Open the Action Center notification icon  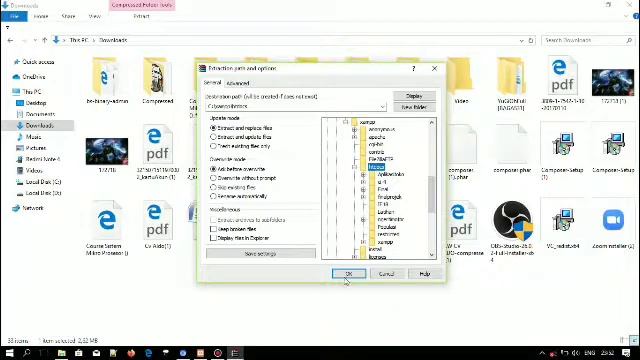coord(626,353)
